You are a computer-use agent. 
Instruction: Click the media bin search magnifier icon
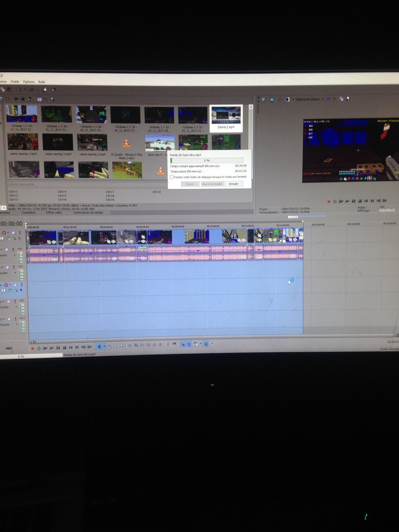pos(52,99)
